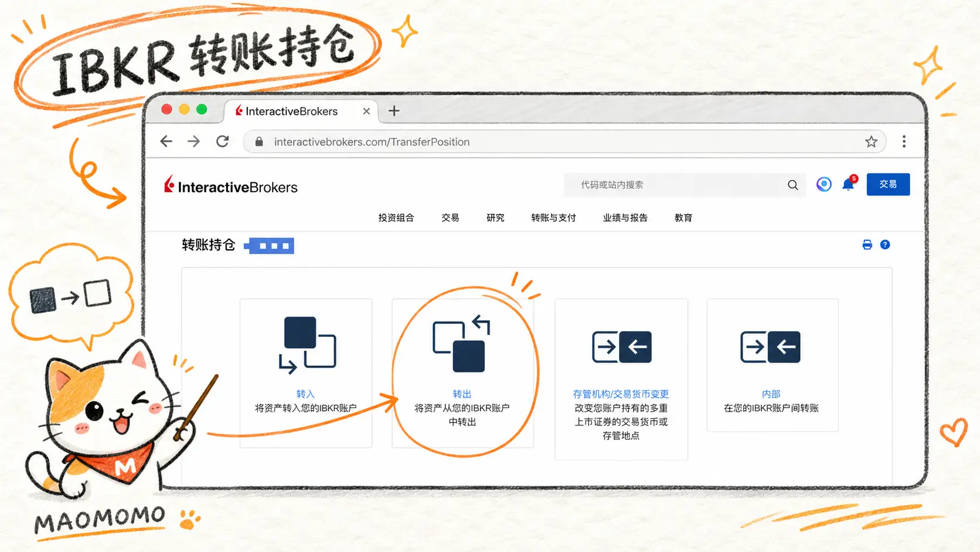Open a new browser tab
980x552 pixels.
pyautogui.click(x=394, y=111)
